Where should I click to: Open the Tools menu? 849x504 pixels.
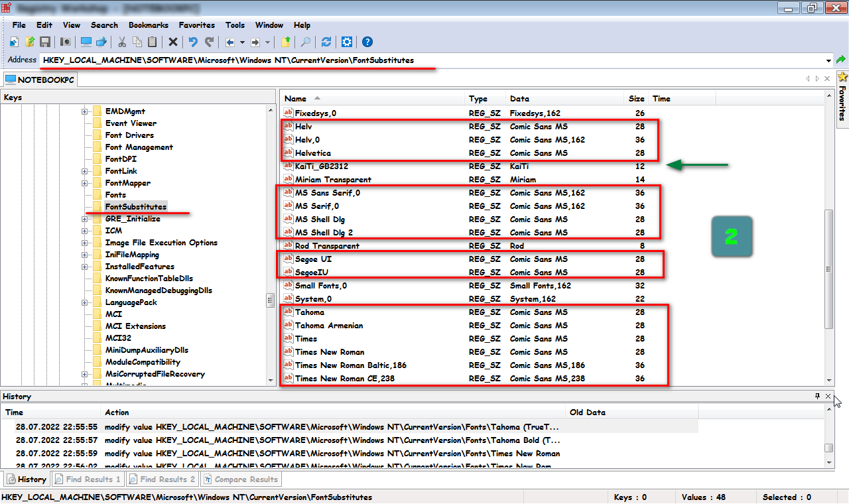[235, 25]
